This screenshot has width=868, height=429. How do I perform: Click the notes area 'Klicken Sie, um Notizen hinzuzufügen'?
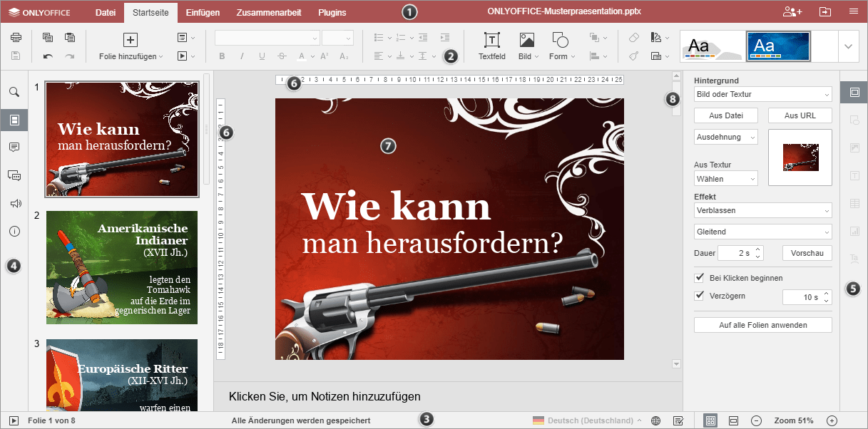325,396
